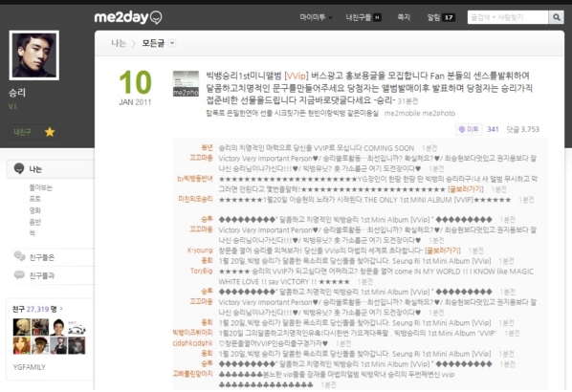572x392 pixels.
Task: Expand the 모든글 dropdown arrow
Action: coord(172,43)
